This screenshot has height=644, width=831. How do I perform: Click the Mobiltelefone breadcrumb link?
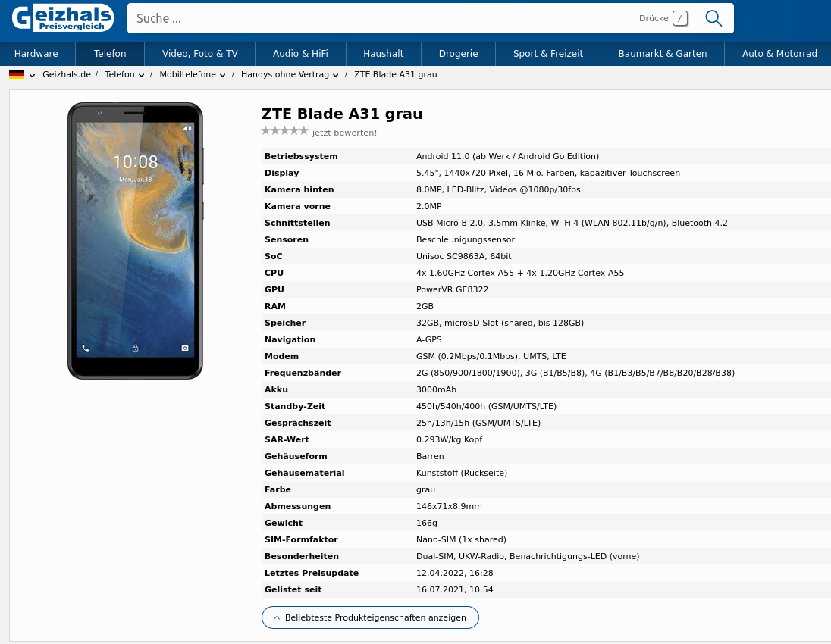coord(187,75)
